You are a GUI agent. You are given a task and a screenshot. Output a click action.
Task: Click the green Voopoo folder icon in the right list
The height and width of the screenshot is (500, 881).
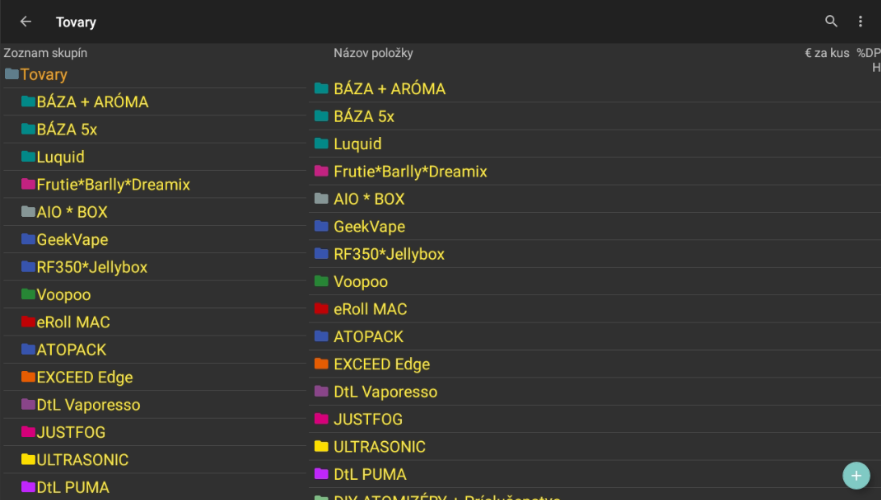321,282
